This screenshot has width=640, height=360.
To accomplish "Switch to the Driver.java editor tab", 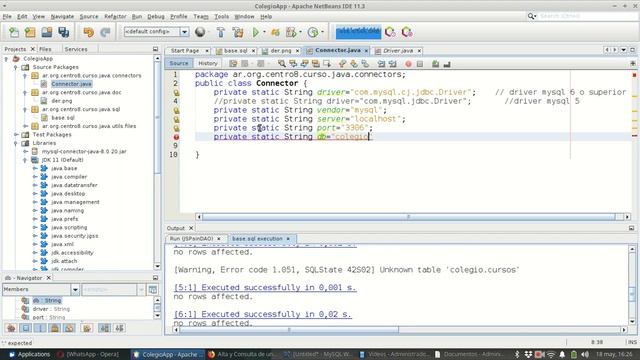I will 398,51.
